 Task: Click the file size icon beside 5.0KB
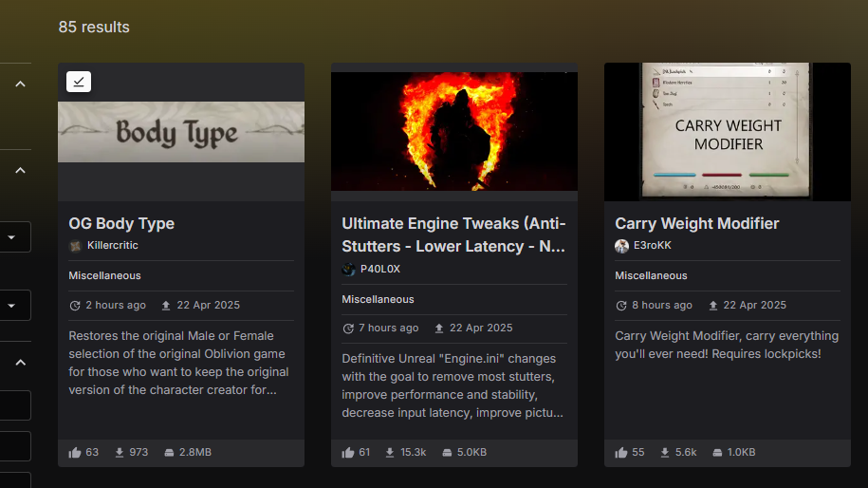447,453
